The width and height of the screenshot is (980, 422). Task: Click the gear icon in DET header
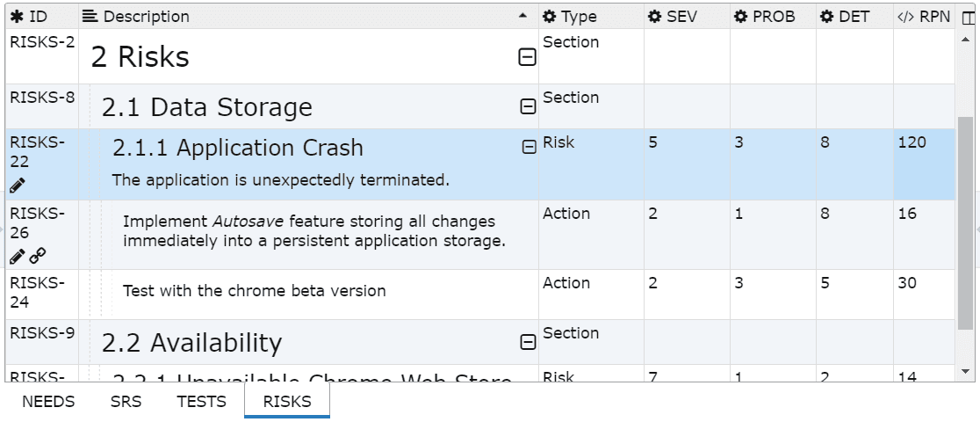coord(826,17)
